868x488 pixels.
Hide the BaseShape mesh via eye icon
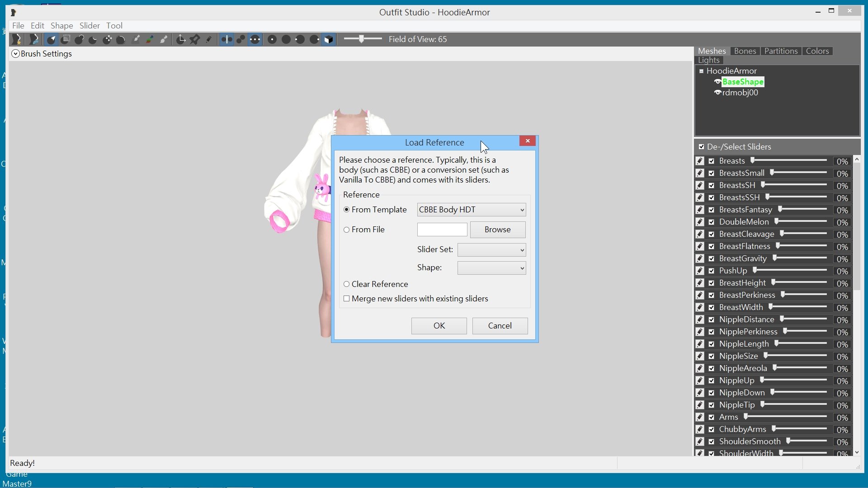pyautogui.click(x=717, y=82)
